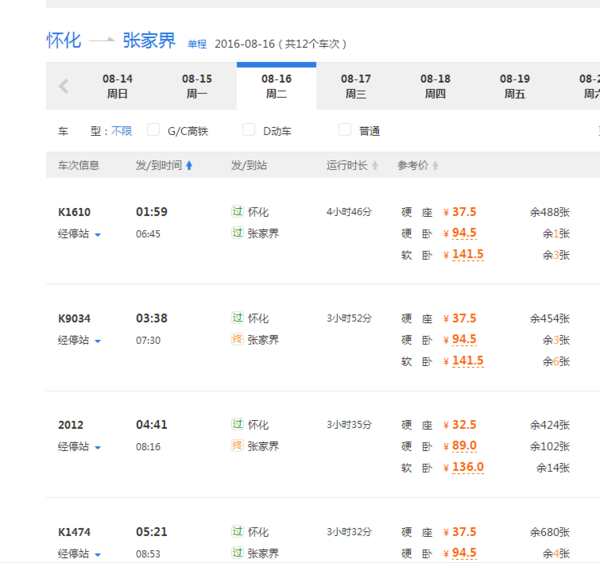Click 余102张 remaining 硬卧 for train 2012
Screen dimensions: 600x563
tap(550, 446)
